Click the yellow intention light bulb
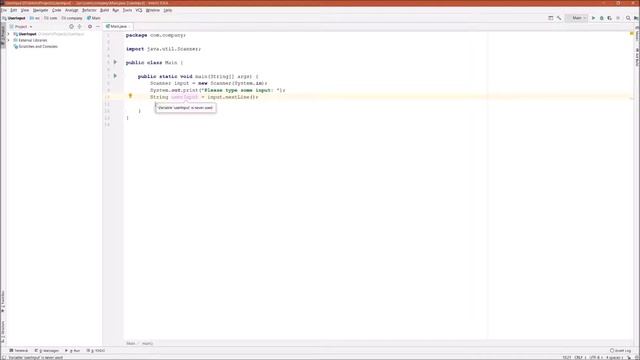The height and width of the screenshot is (360, 640). pos(130,96)
